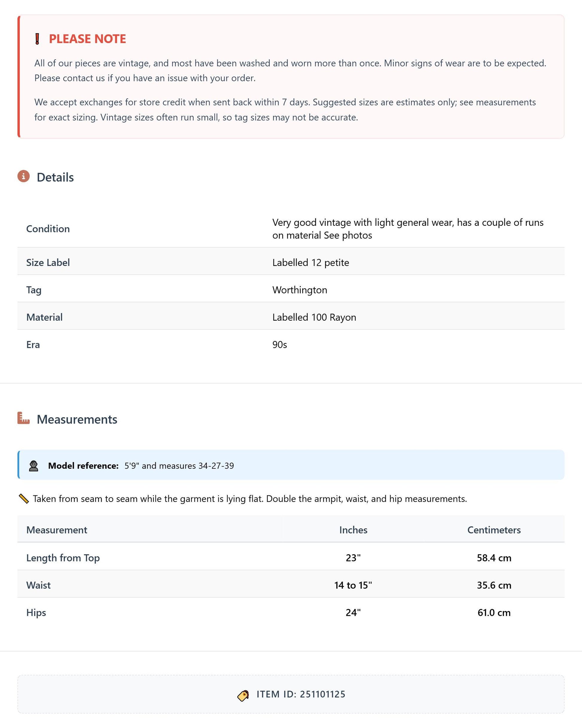Screen dimensions: 582x728
Task: Click the 90s era value
Action: 280,345
